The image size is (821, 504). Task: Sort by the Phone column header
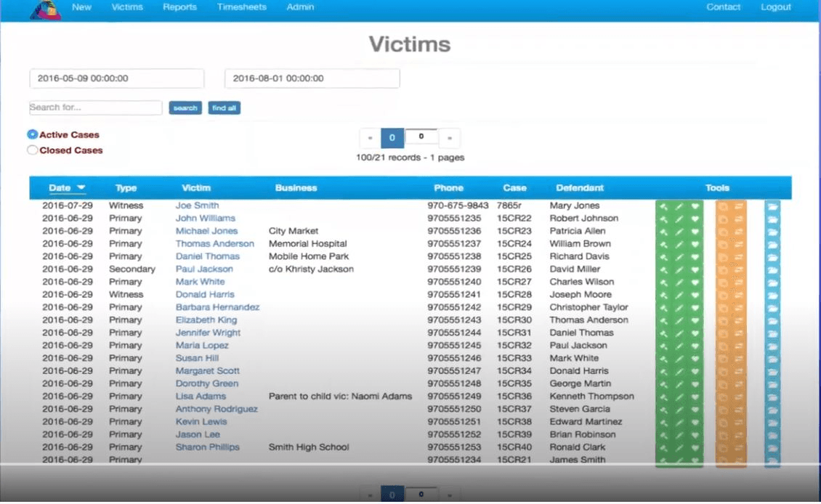click(x=449, y=188)
